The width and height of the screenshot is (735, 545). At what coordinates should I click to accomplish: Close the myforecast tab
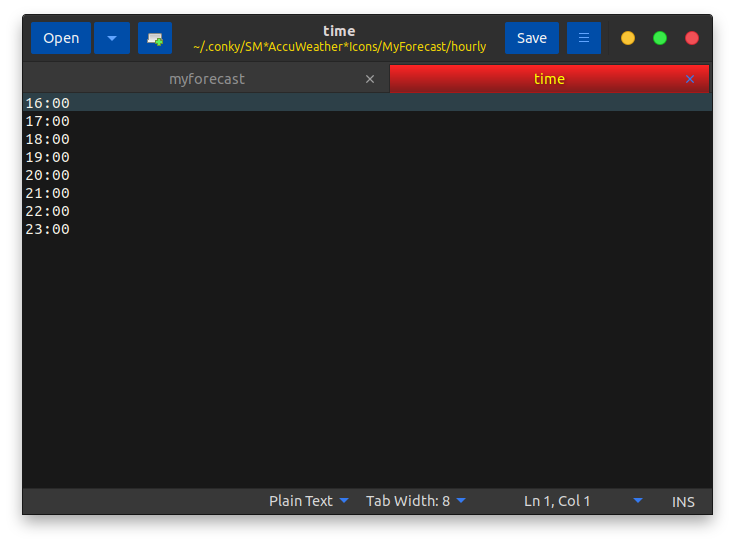(370, 79)
